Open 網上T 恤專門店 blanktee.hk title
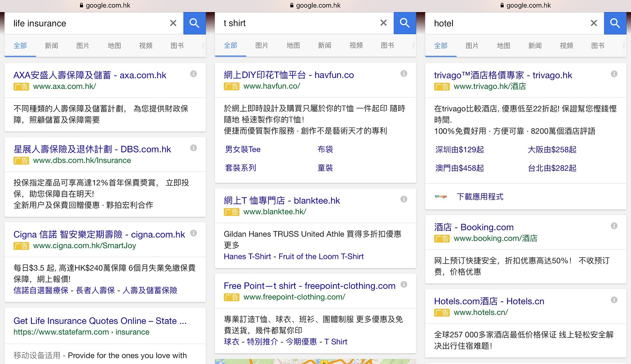This screenshot has height=364, width=631. 282,200
